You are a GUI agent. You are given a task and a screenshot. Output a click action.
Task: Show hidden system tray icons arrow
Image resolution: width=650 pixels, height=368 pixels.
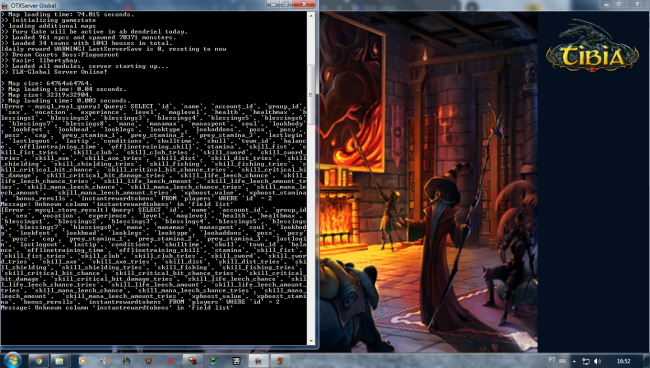[x=574, y=361]
